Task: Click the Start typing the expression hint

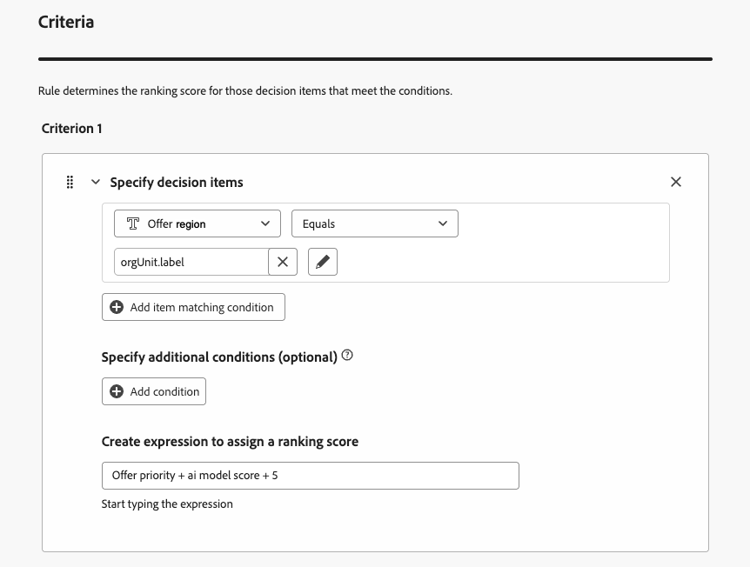Action: (x=167, y=504)
